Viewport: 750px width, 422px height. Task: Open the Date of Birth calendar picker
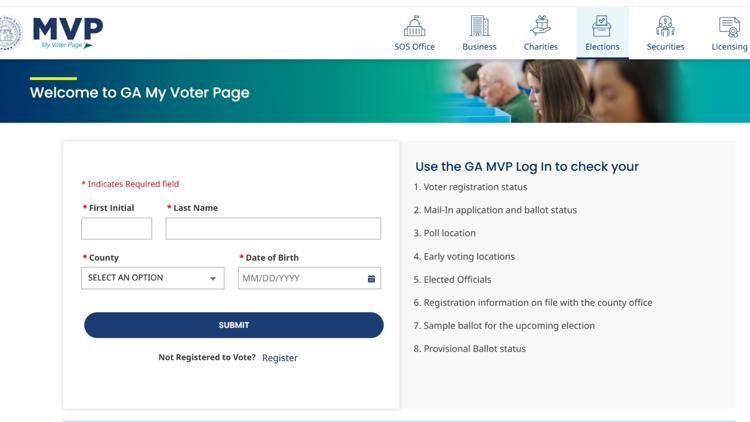pos(371,278)
